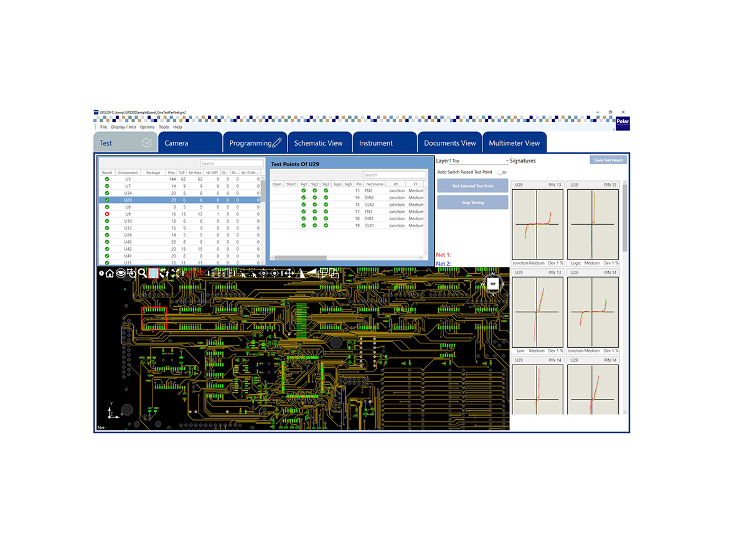The height and width of the screenshot is (560, 747).
Task: Click the Stop Testing button
Action: point(472,202)
